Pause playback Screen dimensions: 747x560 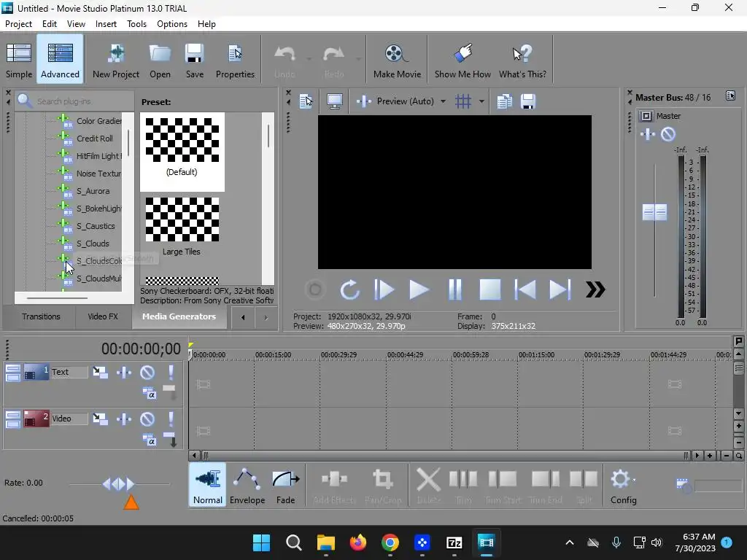coord(455,289)
